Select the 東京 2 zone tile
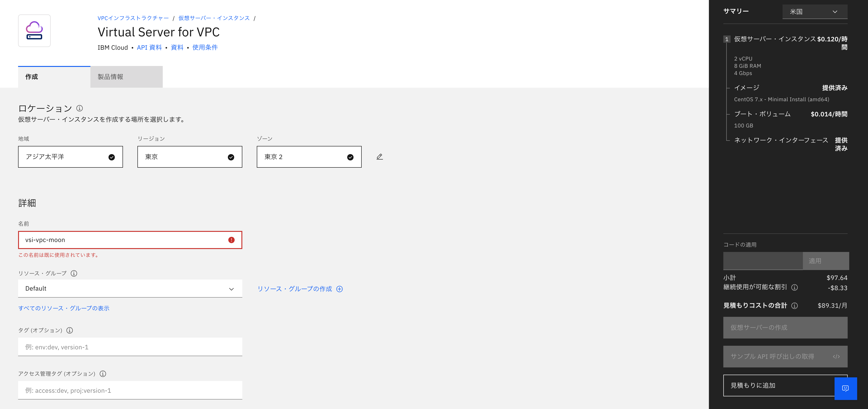Image resolution: width=868 pixels, height=409 pixels. (x=309, y=157)
